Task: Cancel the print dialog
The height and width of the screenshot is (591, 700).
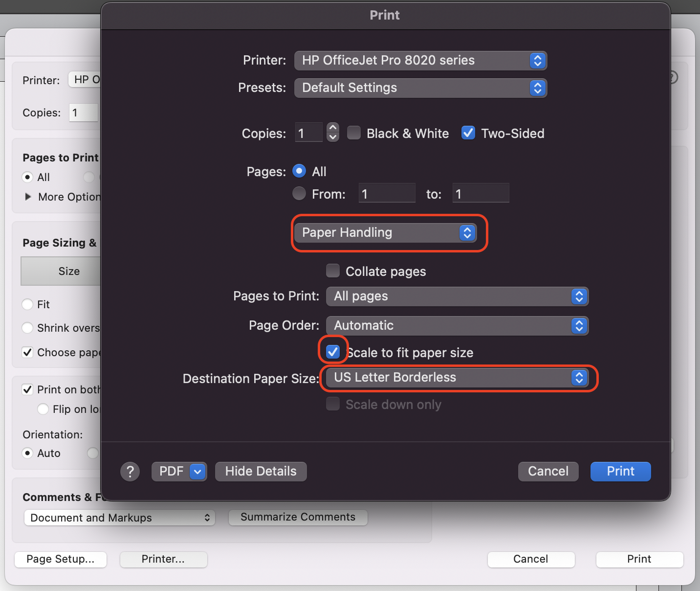Action: pos(548,471)
